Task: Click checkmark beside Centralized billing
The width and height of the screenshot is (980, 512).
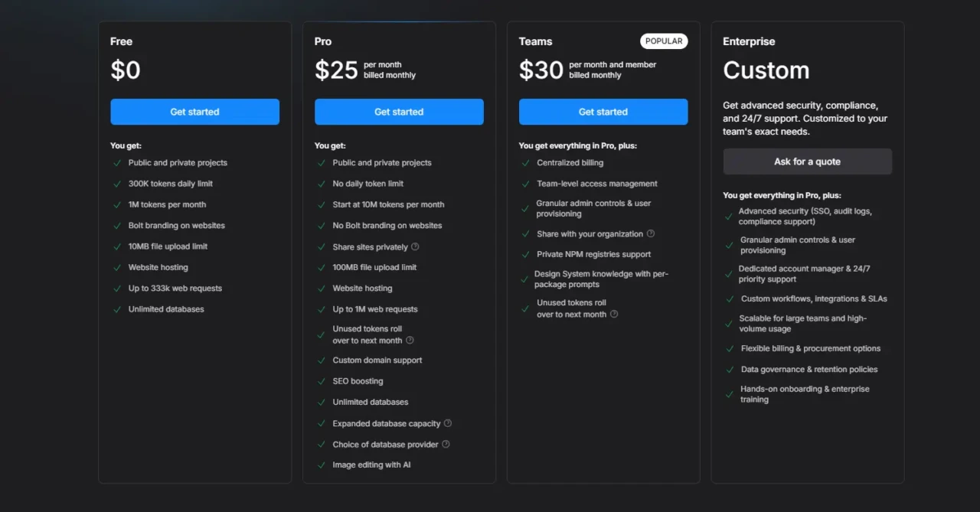Action: click(526, 163)
